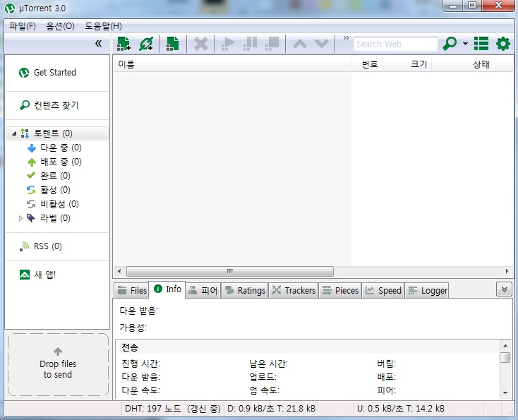518x420 pixels.
Task: Switch to the Logger tab
Action: (427, 290)
